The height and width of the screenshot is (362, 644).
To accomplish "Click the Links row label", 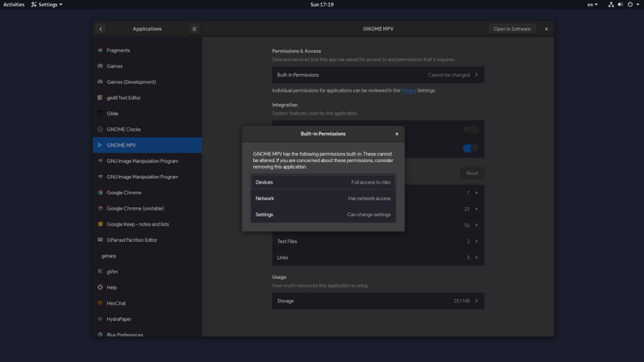I will [x=283, y=257].
